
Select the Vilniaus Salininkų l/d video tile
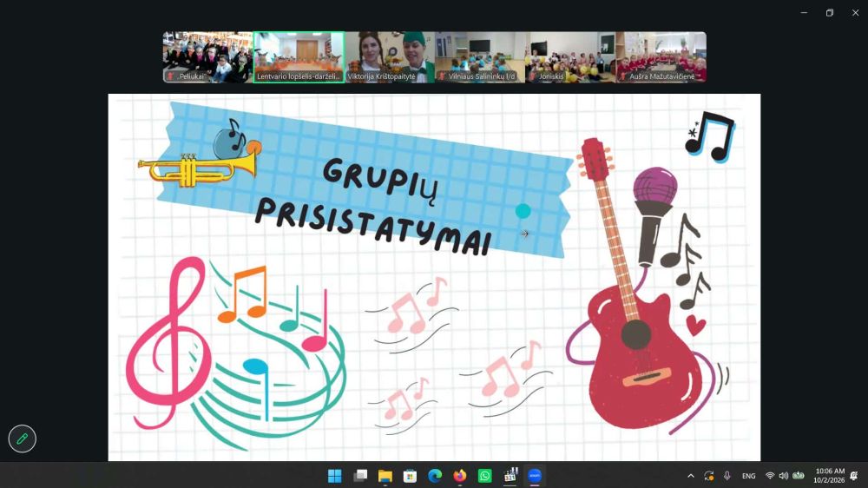point(480,57)
